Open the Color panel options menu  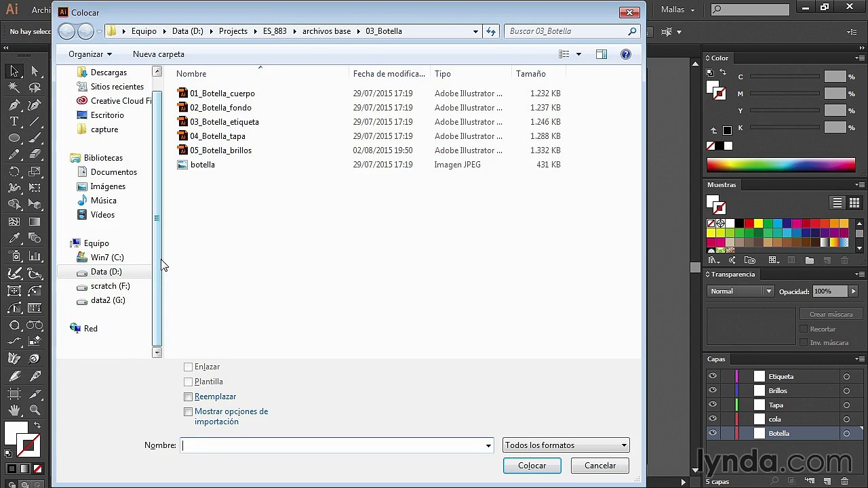click(x=860, y=58)
